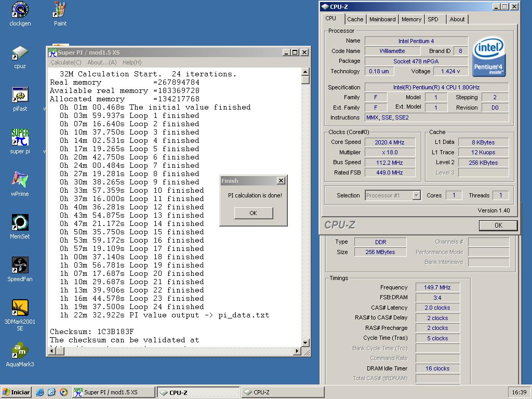This screenshot has width=532, height=399.
Task: Select the first CPU-Z taskbar button
Action: (x=199, y=392)
